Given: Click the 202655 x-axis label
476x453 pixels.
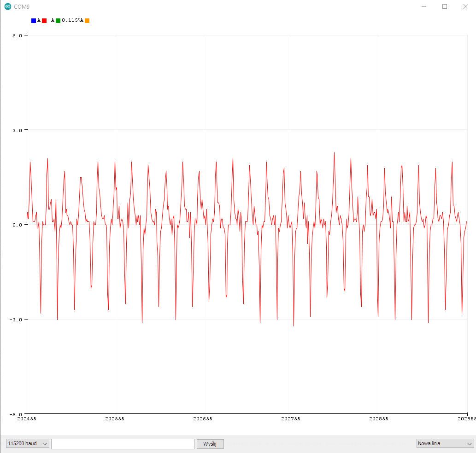Looking at the screenshot, I should click(x=203, y=419).
